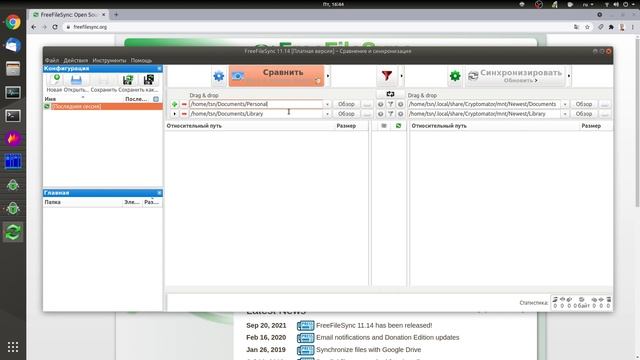The image size is (640, 360).
Task: Open a configuration with Открыть icon
Action: [76, 80]
